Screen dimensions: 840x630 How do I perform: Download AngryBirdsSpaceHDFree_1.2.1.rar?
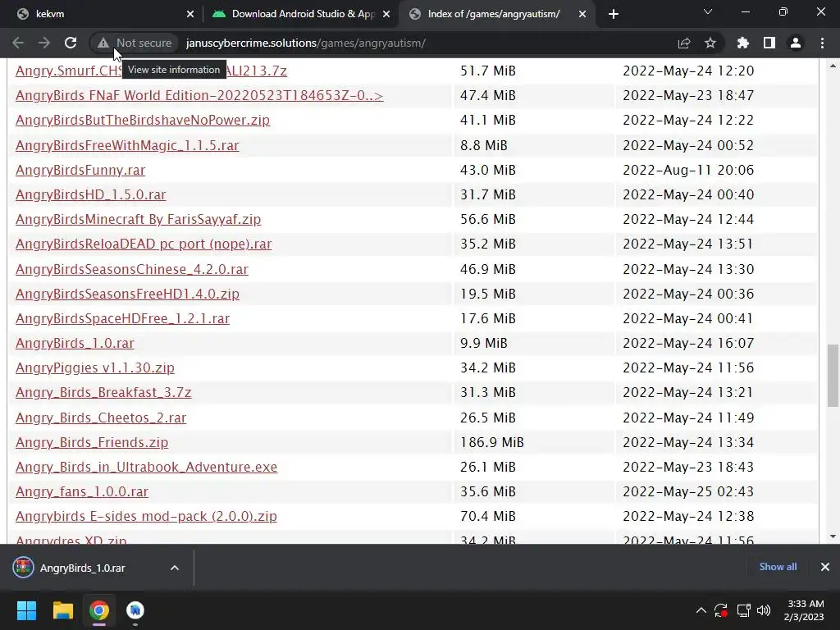(123, 318)
